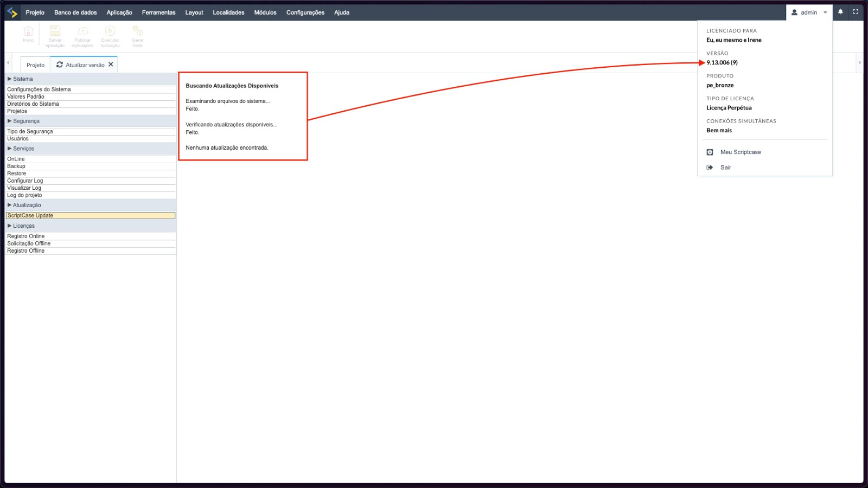Image resolution: width=868 pixels, height=488 pixels.
Task: Click the Scriptcase logo icon
Action: click(12, 12)
